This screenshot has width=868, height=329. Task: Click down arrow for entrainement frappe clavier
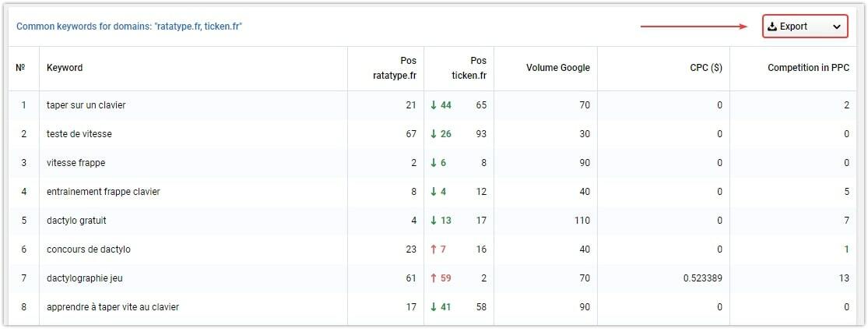tap(434, 192)
